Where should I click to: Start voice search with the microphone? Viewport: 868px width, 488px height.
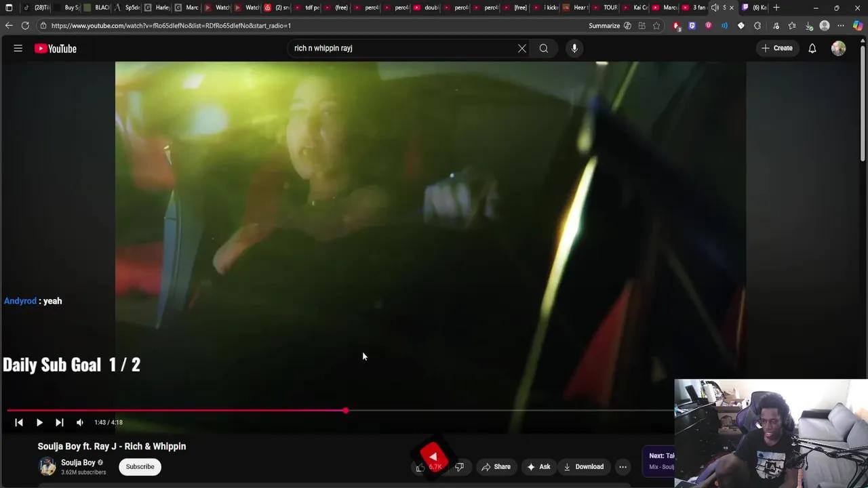574,48
